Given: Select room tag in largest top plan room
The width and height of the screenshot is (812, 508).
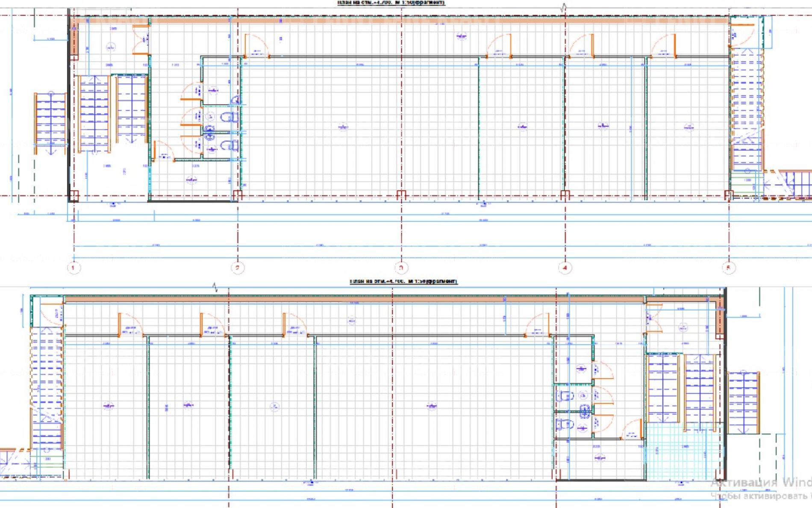Looking at the screenshot, I should (x=343, y=127).
